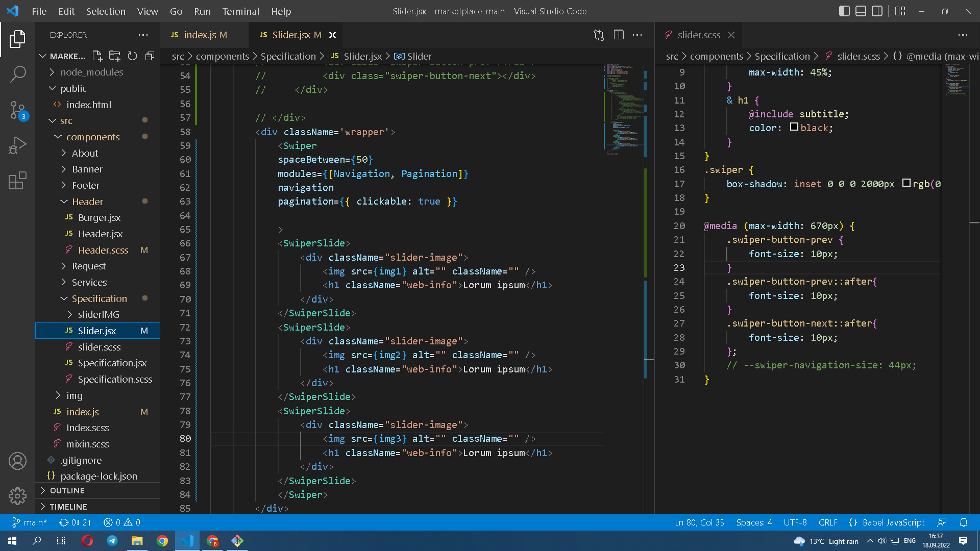Click the main* branch indicator in status bar

(x=30, y=522)
